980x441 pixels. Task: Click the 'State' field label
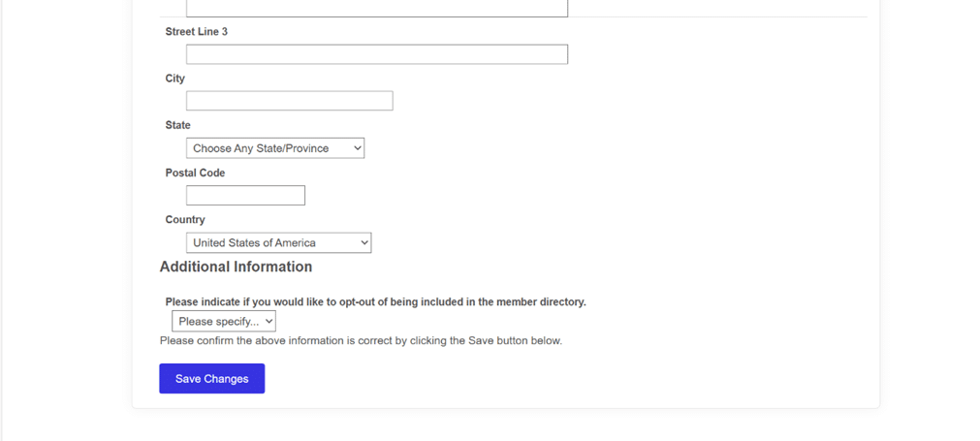(x=178, y=126)
